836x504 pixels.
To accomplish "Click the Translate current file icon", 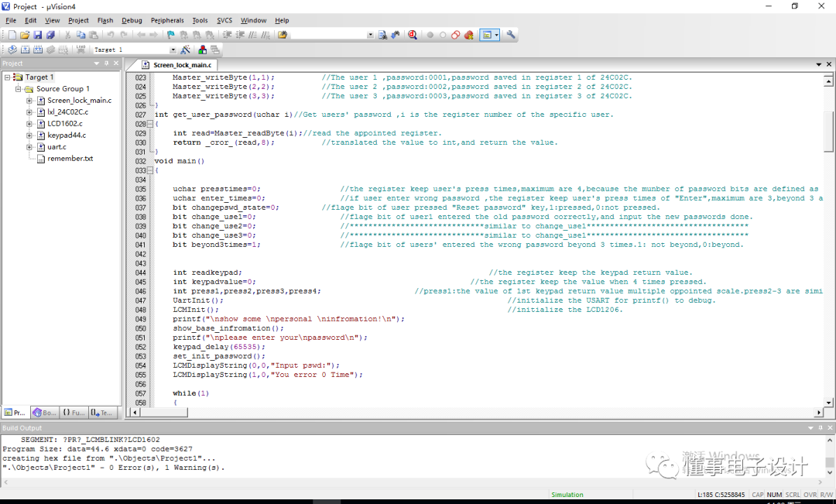I will pyautogui.click(x=12, y=50).
